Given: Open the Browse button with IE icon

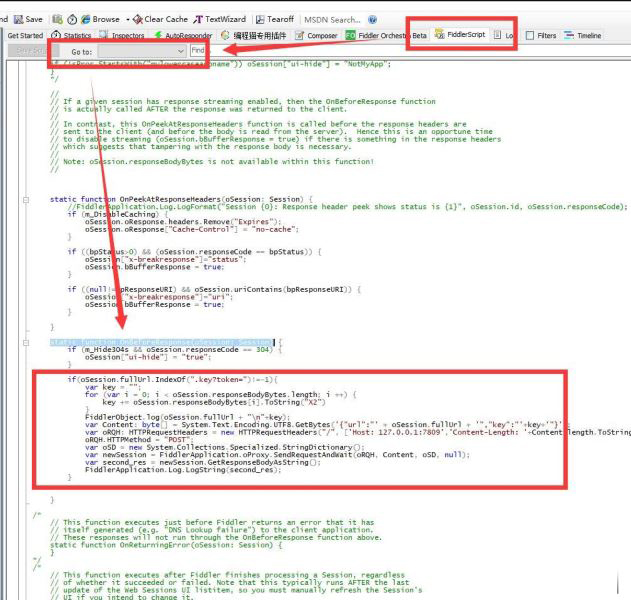Looking at the screenshot, I should coord(100,19).
